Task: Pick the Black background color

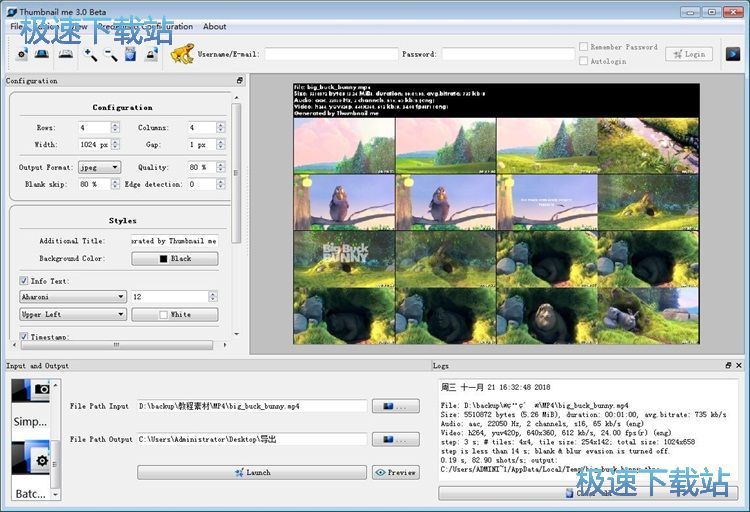Action: coord(175,258)
